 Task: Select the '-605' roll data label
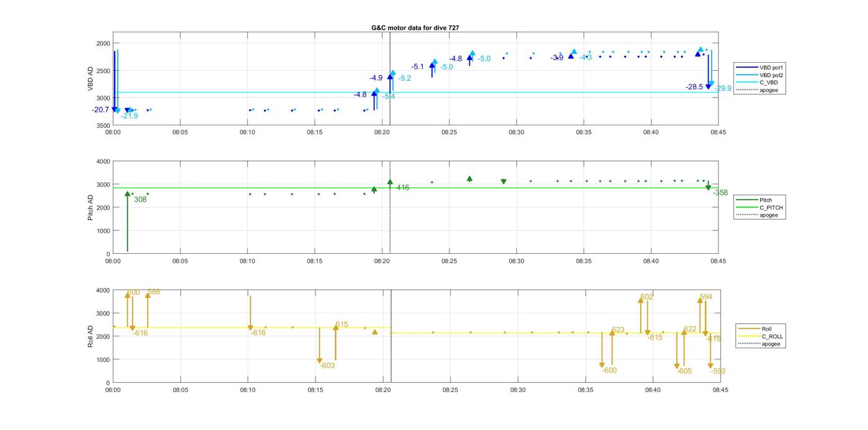tap(684, 371)
